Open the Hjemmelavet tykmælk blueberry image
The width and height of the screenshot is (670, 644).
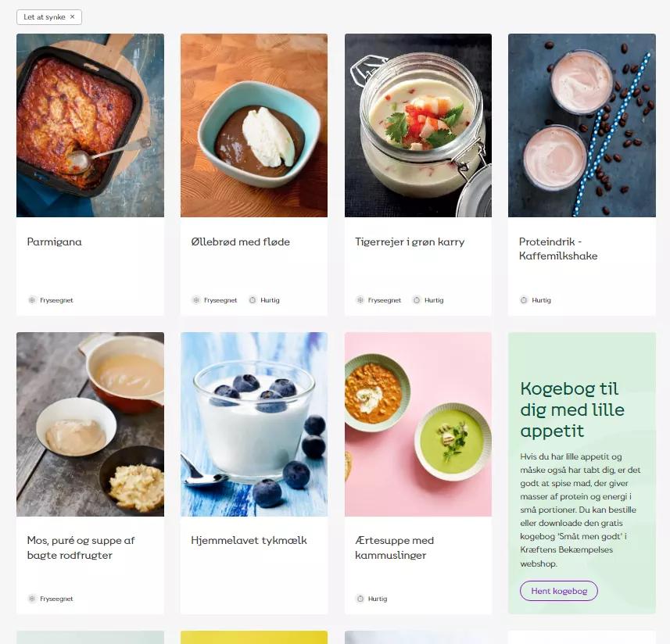(254, 424)
